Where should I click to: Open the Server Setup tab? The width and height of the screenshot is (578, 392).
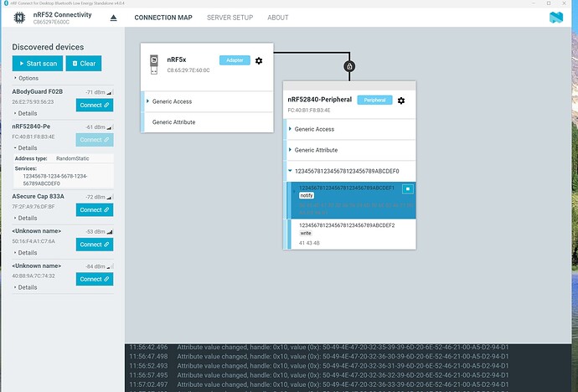(x=230, y=18)
